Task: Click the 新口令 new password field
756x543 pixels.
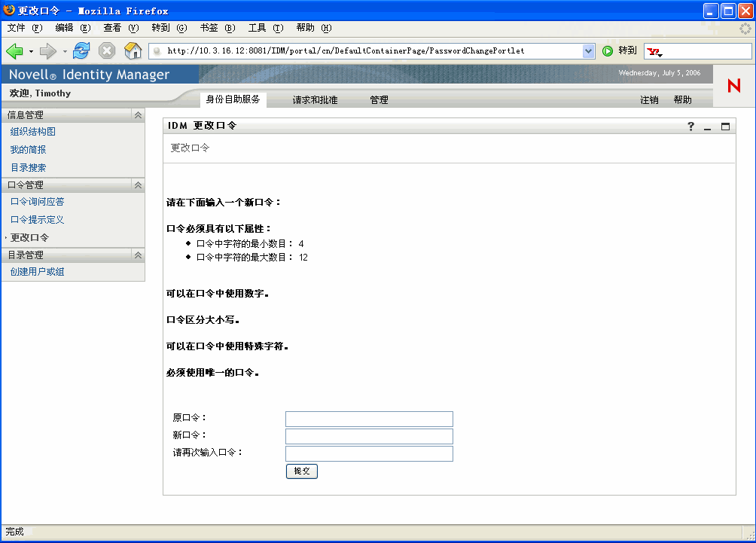Action: [x=369, y=436]
